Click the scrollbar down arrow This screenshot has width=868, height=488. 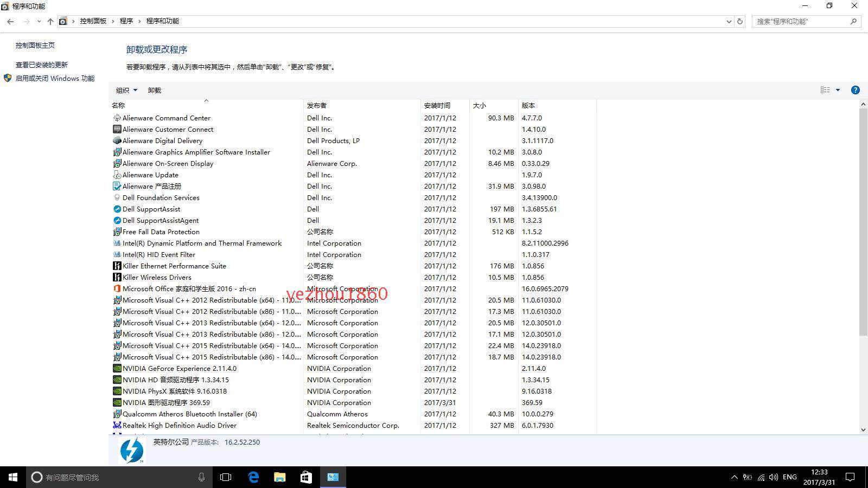pyautogui.click(x=863, y=429)
